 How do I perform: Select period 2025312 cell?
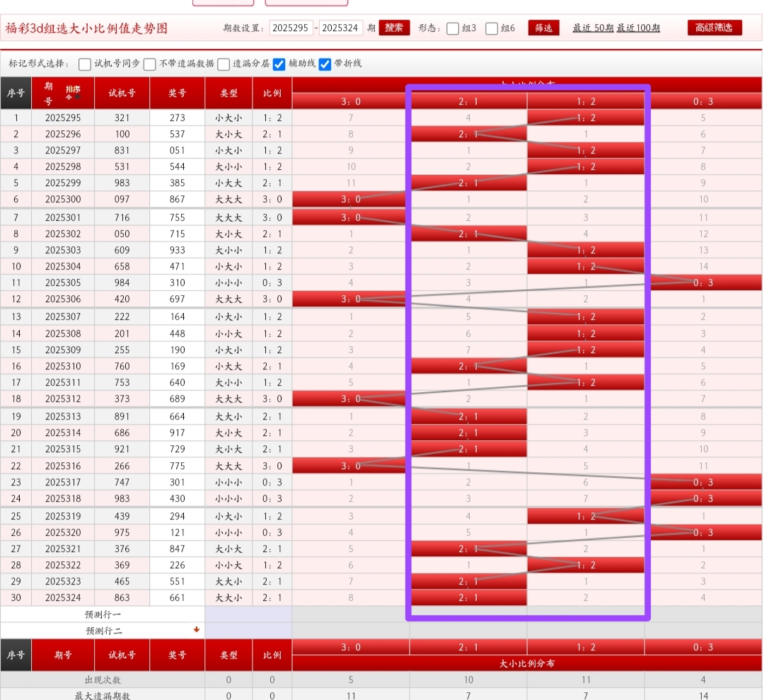coord(63,398)
